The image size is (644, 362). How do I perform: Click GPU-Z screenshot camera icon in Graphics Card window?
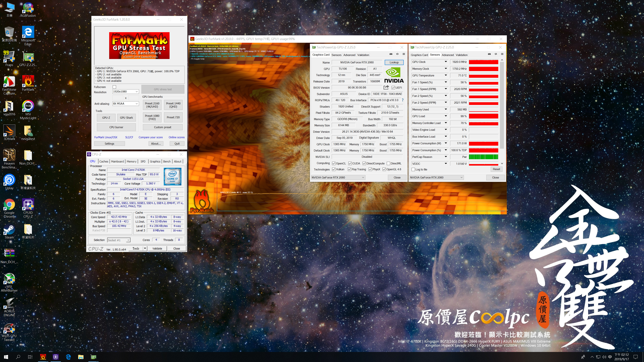pos(391,54)
